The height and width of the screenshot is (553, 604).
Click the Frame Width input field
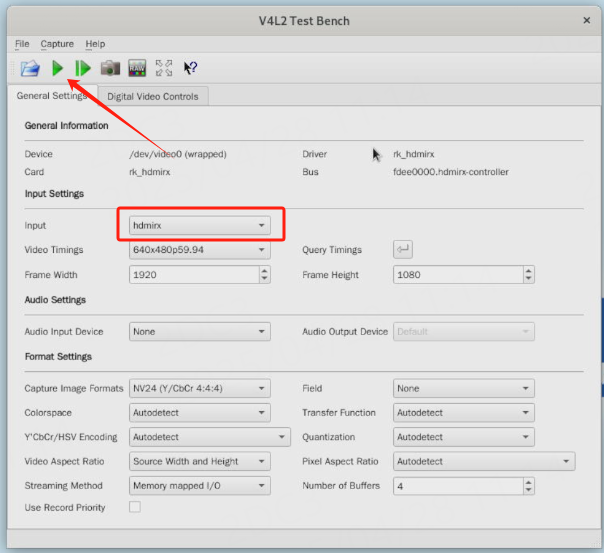194,275
